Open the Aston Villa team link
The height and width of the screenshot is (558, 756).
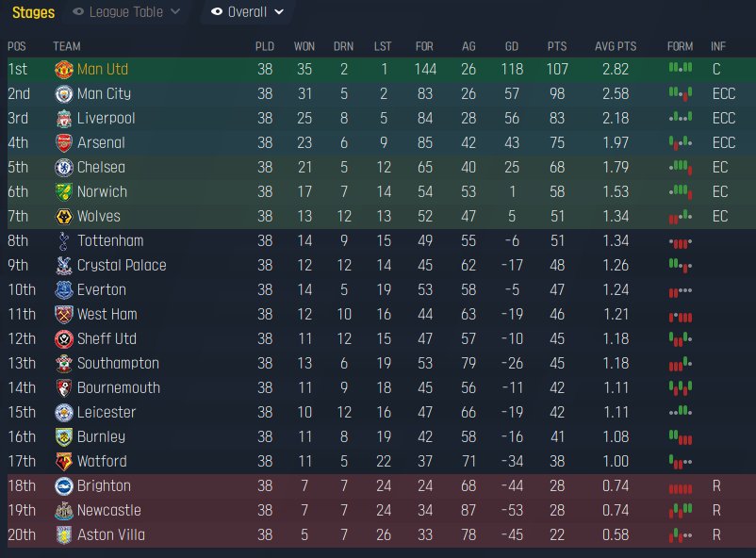click(111, 534)
